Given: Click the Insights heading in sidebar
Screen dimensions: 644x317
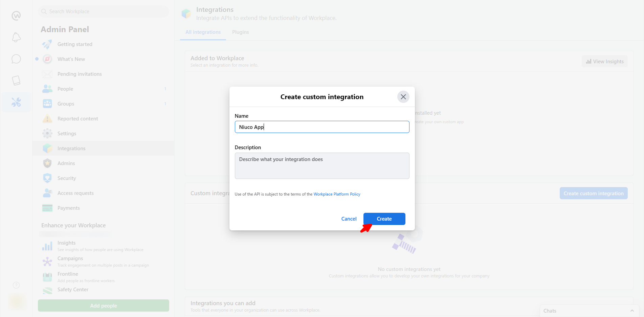Looking at the screenshot, I should tap(66, 243).
